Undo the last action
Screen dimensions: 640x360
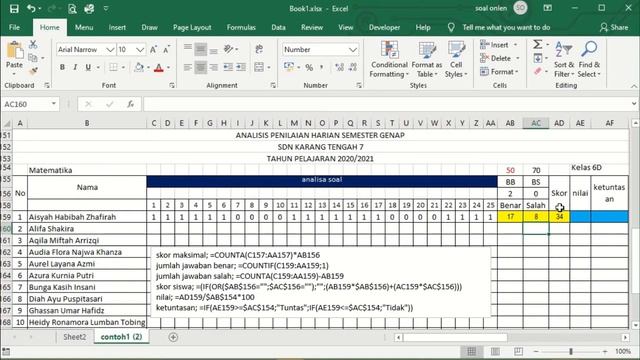coord(31,9)
